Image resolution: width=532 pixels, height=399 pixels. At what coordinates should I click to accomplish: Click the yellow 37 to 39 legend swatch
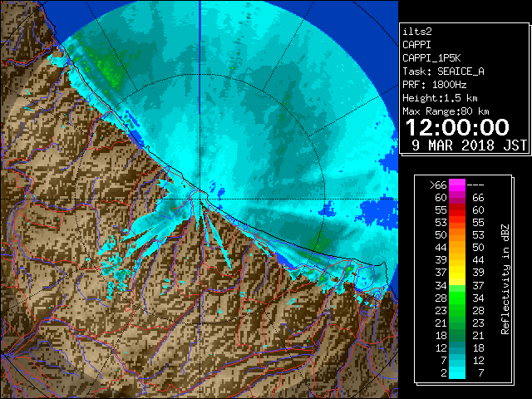click(457, 273)
